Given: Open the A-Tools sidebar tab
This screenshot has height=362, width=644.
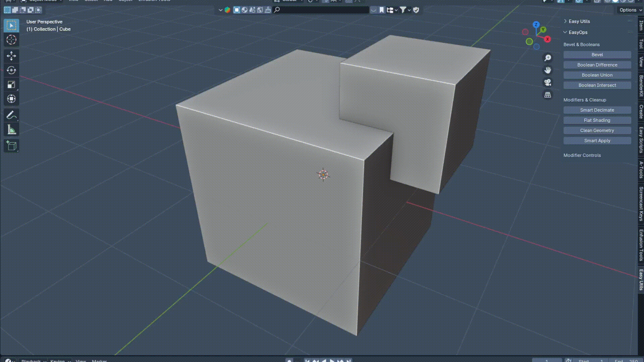Looking at the screenshot, I should click(641, 170).
